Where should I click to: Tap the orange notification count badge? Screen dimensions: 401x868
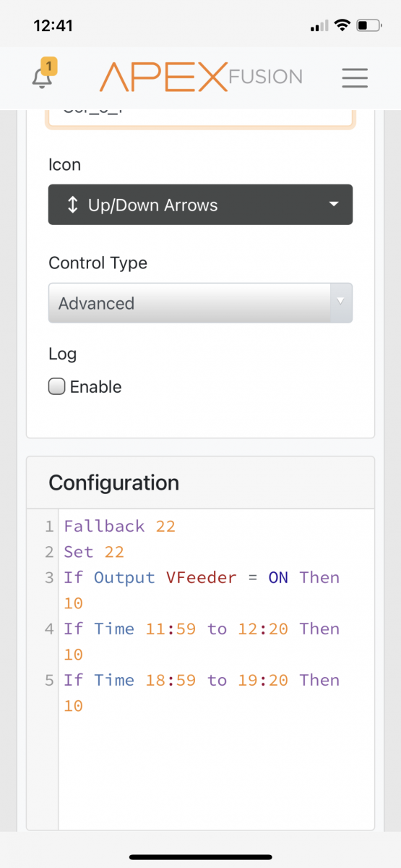48,67
